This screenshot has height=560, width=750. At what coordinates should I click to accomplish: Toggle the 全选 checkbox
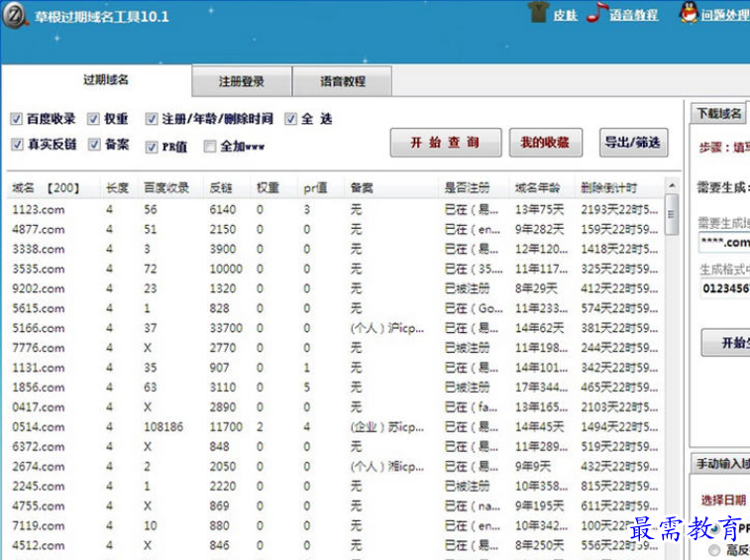click(x=291, y=119)
